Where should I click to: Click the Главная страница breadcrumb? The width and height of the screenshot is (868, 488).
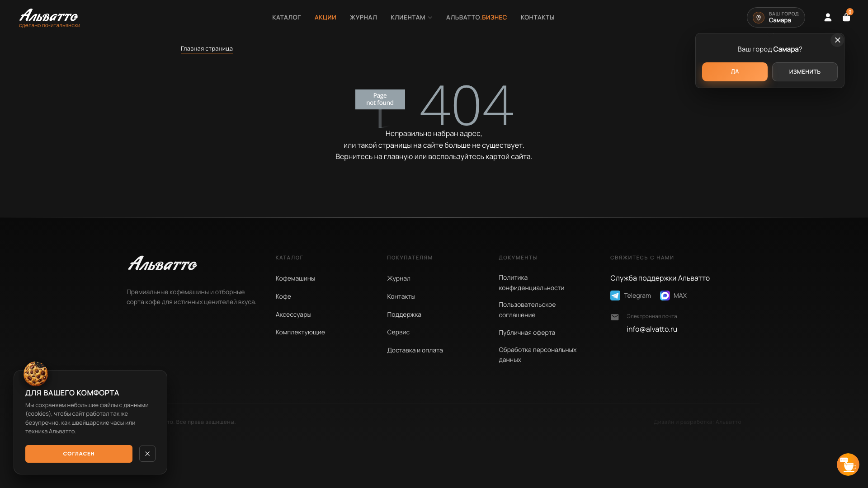207,49
